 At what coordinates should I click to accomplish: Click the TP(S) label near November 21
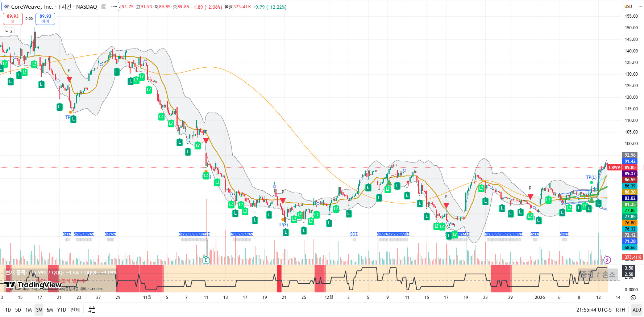[283, 225]
